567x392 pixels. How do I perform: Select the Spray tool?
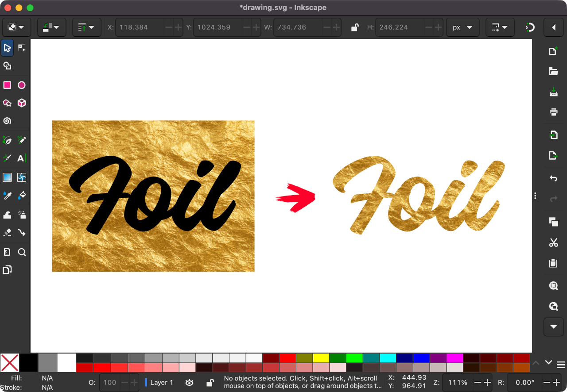(x=21, y=215)
